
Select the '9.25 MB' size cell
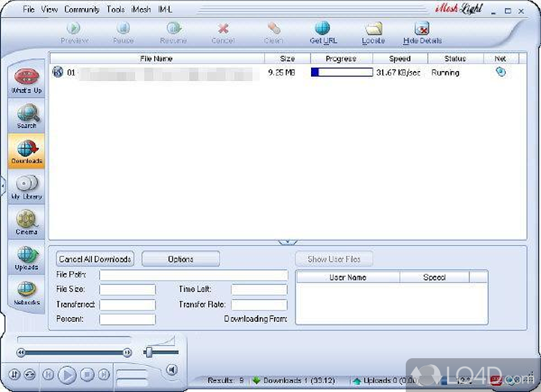pyautogui.click(x=281, y=72)
